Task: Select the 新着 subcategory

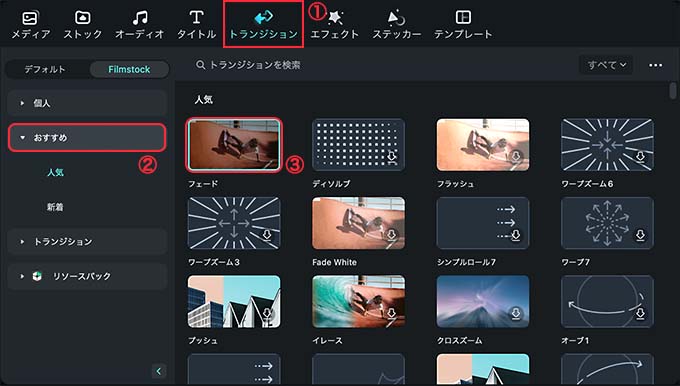Action: click(56, 207)
